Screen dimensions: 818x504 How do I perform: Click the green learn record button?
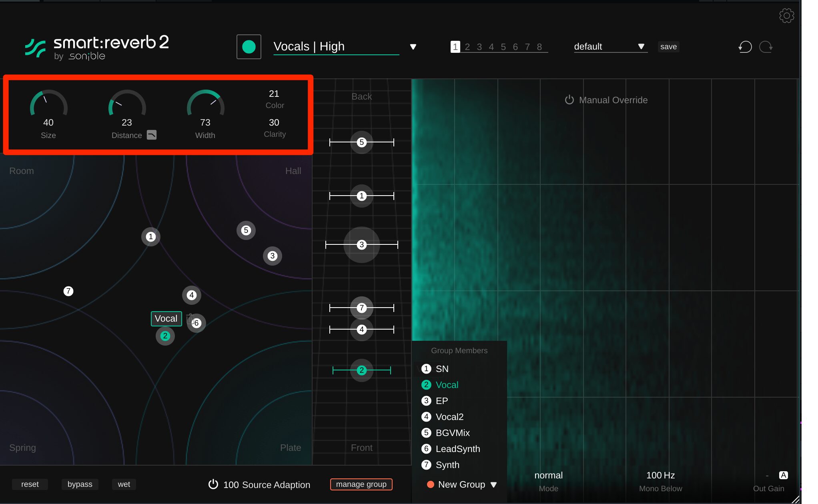click(x=249, y=47)
